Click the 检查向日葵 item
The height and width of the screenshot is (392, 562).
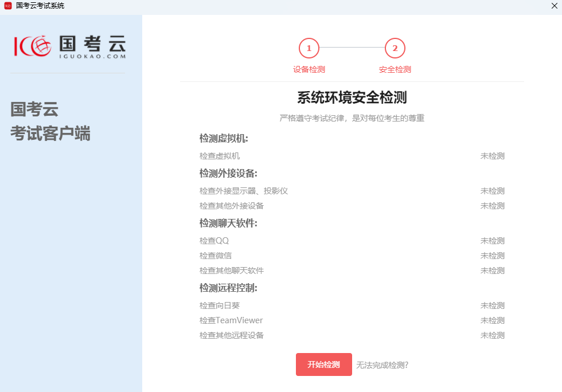click(x=219, y=305)
